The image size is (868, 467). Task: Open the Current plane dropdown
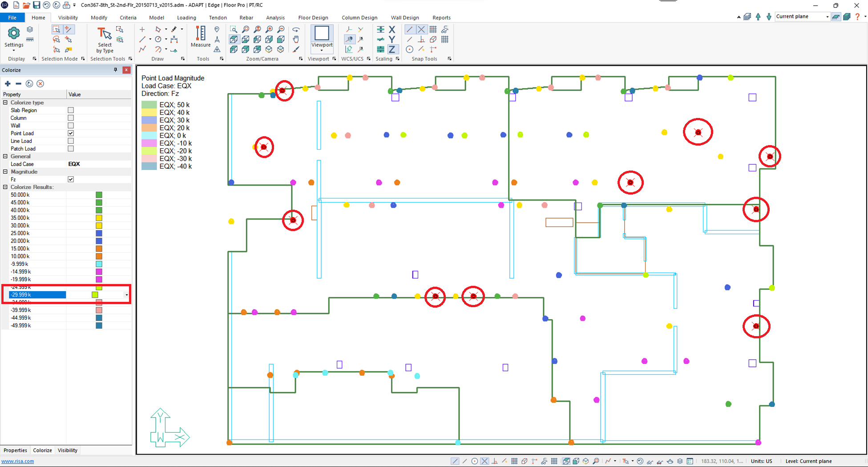(x=827, y=17)
